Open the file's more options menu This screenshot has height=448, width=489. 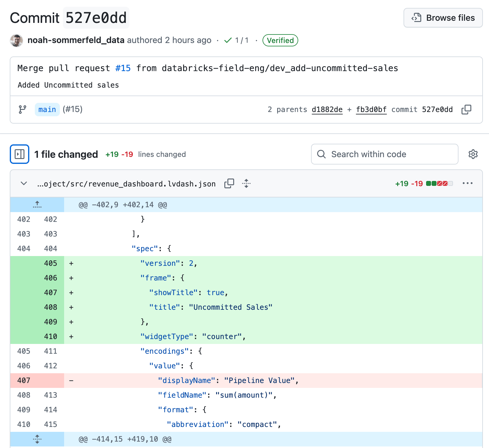coord(467,183)
